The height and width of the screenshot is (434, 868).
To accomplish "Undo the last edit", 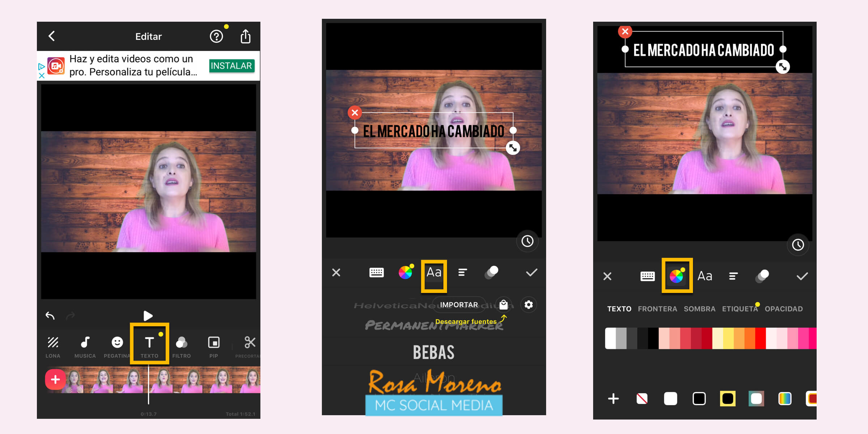I will tap(50, 316).
